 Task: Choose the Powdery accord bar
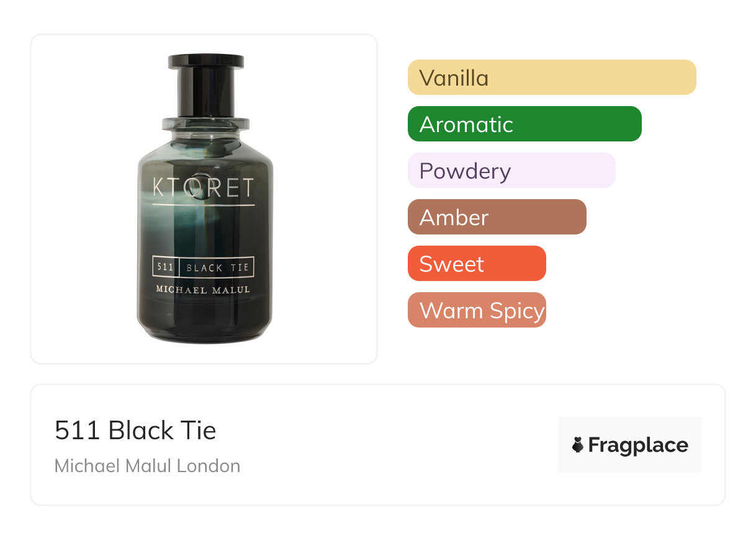point(511,171)
